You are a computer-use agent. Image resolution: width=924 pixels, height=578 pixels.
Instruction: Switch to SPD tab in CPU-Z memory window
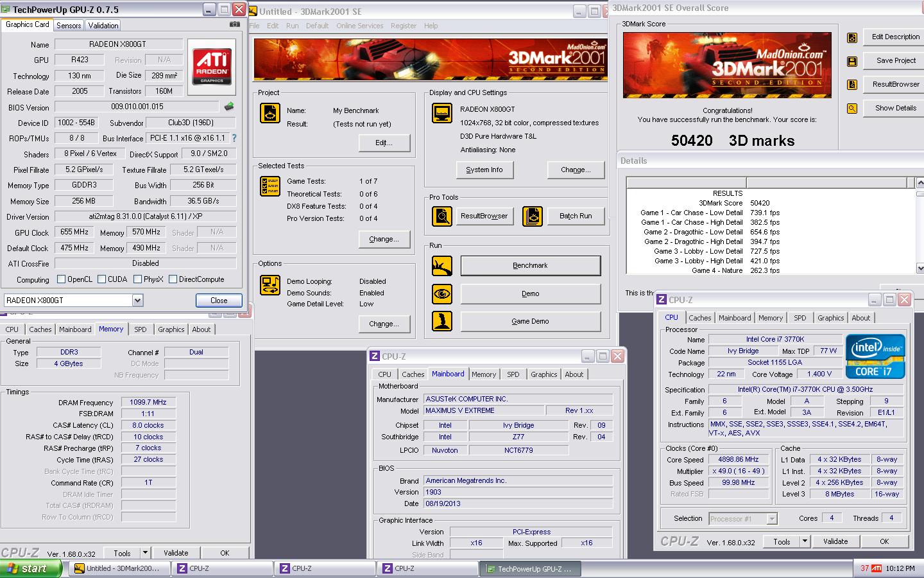coord(141,329)
